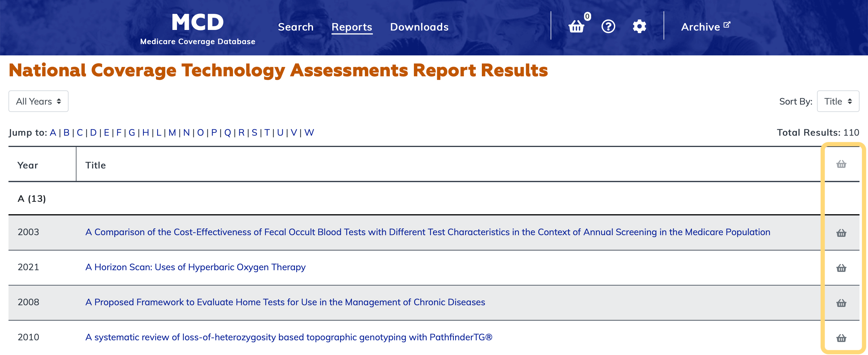Open the All Years dropdown
The height and width of the screenshot is (355, 868).
[x=39, y=101]
